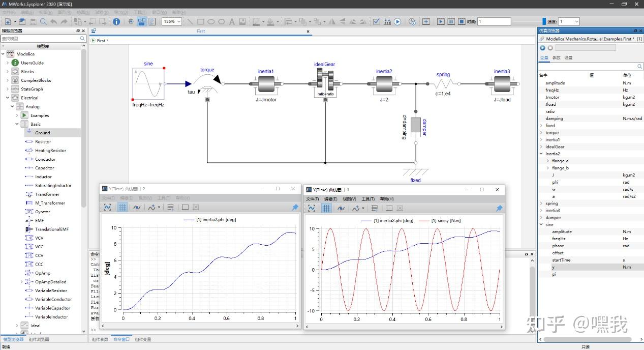644x350 pixels.
Task: Toggle grid display in curve window-1
Action: (326, 208)
